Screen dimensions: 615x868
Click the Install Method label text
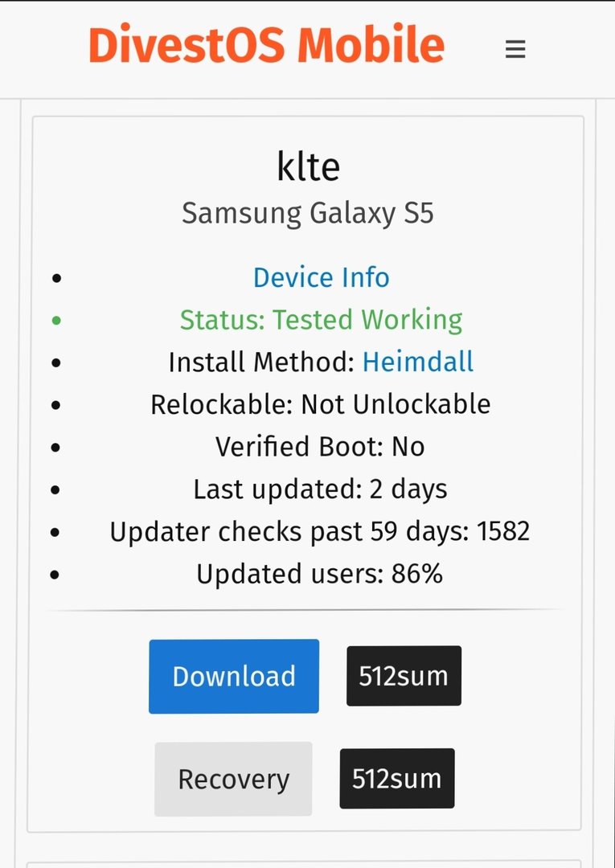point(261,362)
